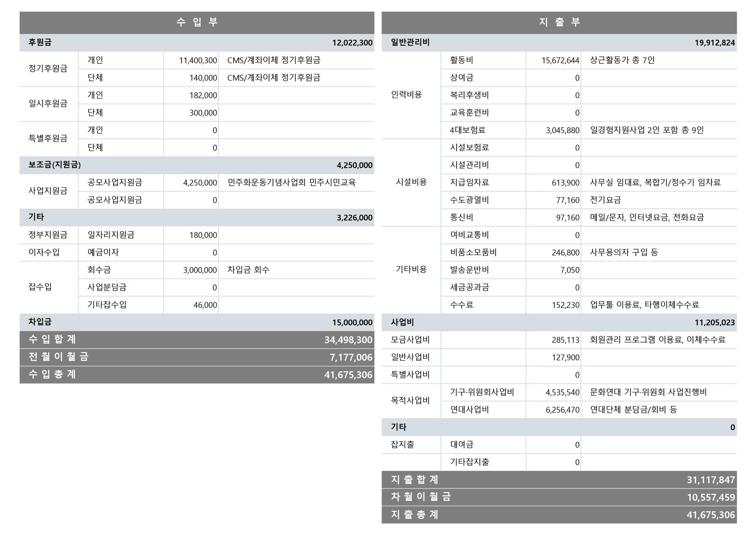
Task: Click the 예금이자 label
Action: (103, 252)
